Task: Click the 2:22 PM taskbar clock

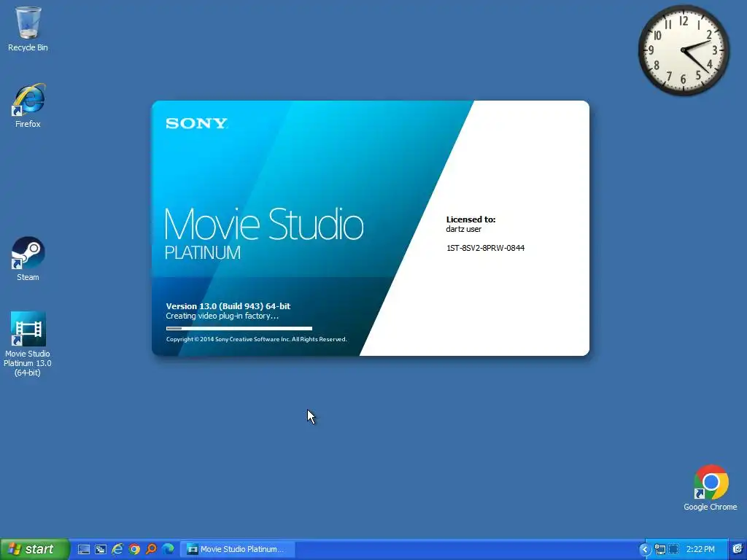Action: [x=700, y=550]
